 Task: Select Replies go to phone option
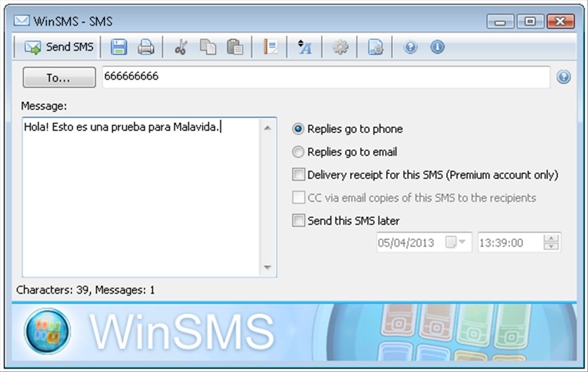point(347,129)
